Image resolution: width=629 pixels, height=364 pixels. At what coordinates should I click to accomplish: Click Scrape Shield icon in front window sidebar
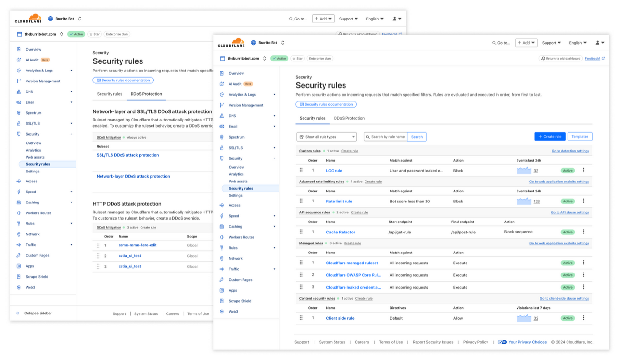click(x=222, y=301)
